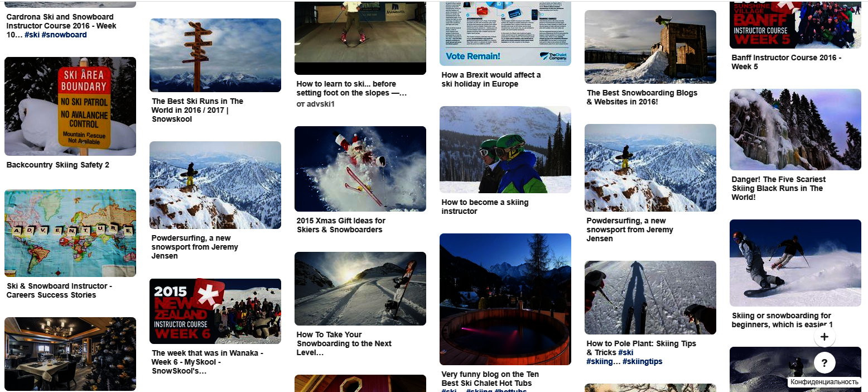The image size is (868, 392).
Task: Open the hot tub chalet night image
Action: [x=505, y=299]
